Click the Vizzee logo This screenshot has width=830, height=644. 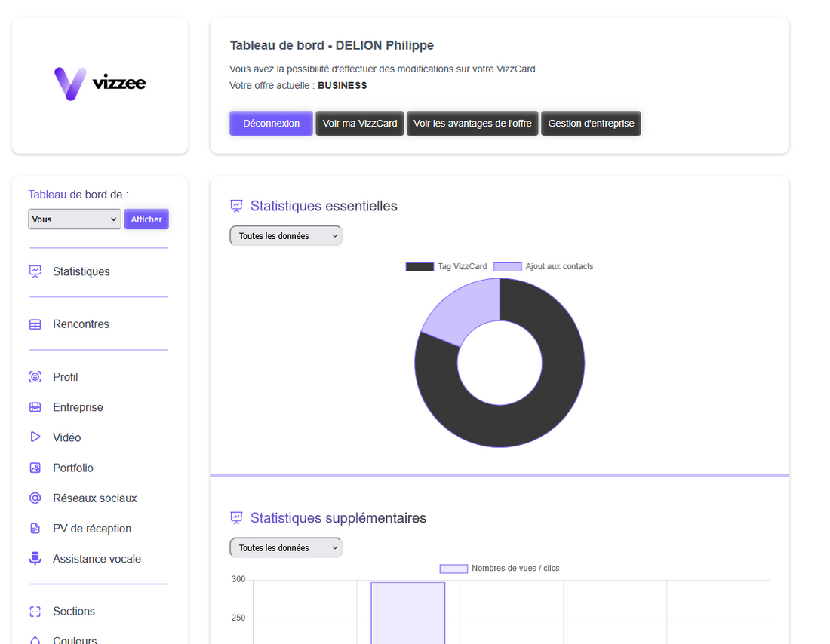[100, 84]
